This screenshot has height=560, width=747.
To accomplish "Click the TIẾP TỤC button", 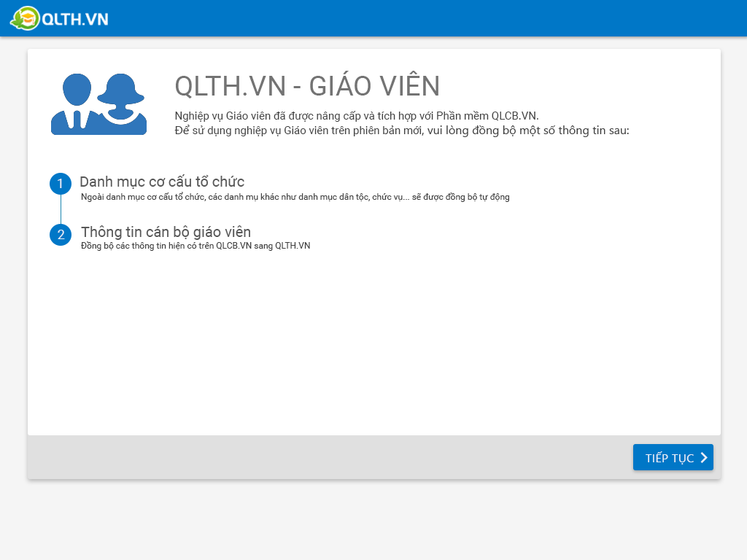I will (673, 457).
